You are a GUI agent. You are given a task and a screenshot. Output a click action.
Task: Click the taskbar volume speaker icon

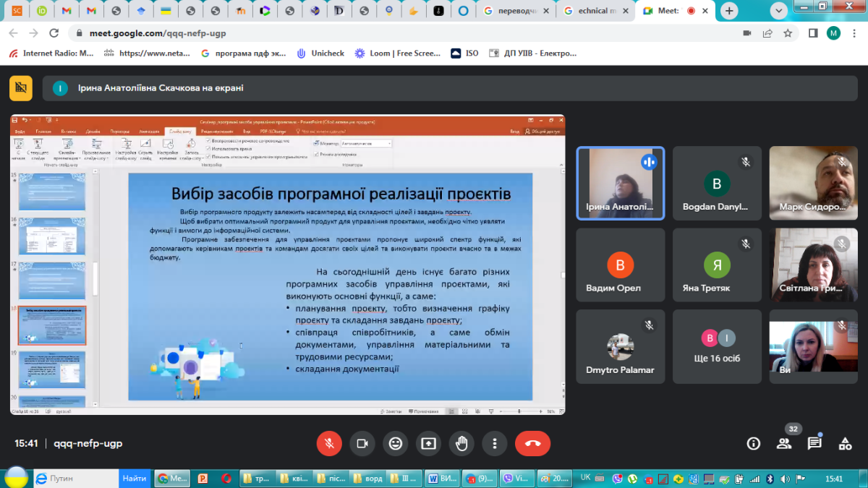click(x=785, y=479)
